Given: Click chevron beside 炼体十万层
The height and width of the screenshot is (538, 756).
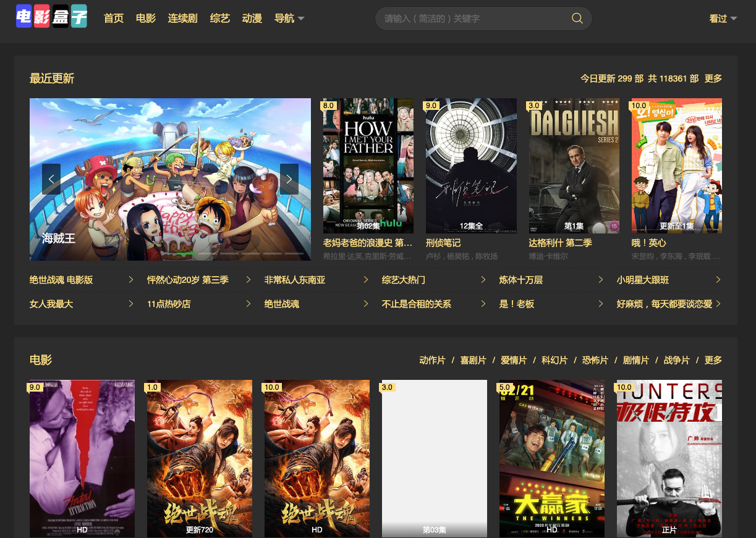Looking at the screenshot, I should click(601, 280).
